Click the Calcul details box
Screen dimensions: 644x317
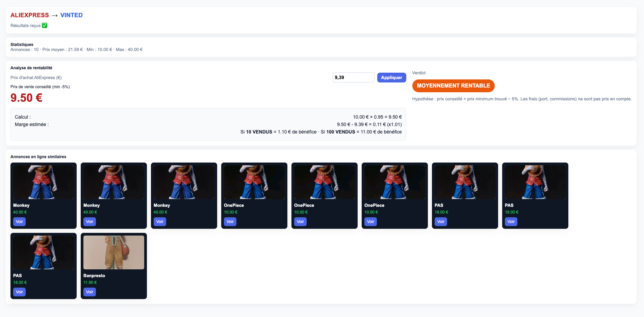(208, 124)
